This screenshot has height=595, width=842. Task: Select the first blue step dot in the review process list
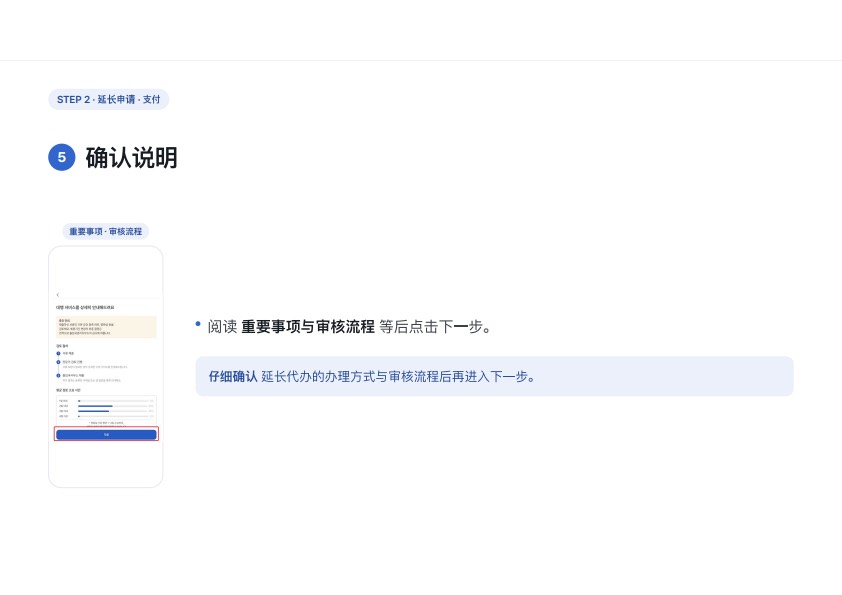tap(59, 353)
